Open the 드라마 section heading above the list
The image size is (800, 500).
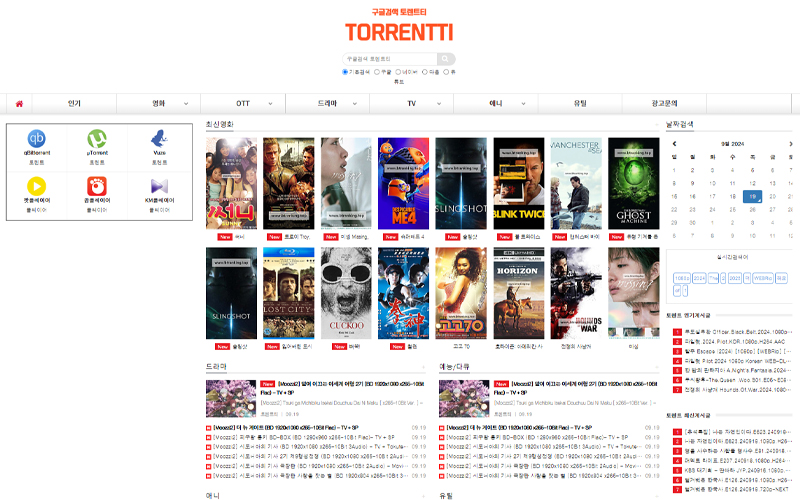pos(216,367)
